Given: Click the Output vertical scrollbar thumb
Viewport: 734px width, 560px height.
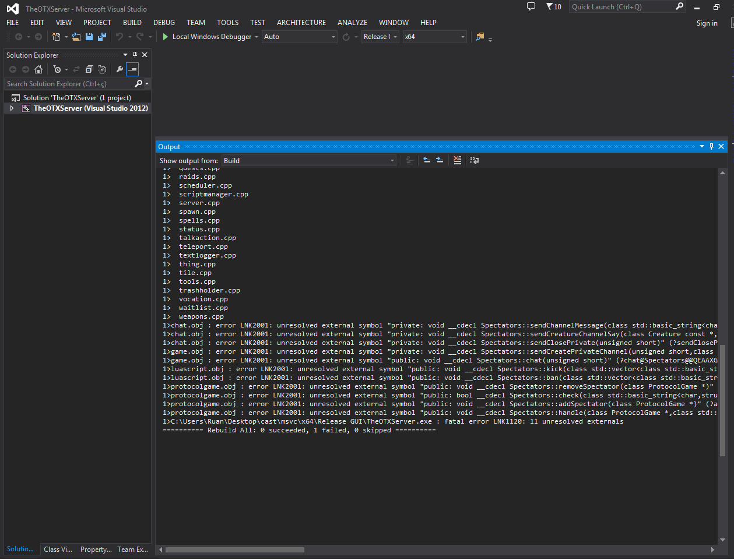Looking at the screenshot, I should point(723,400).
